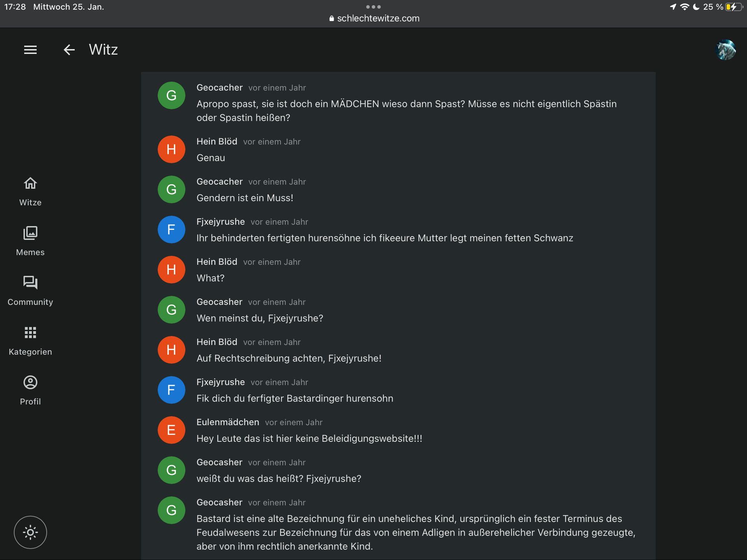
Task: Click Eulenmädchen's orange E avatar
Action: point(171,430)
